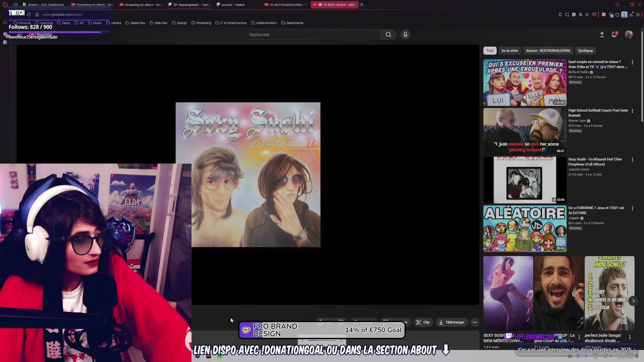Image resolution: width=644 pixels, height=362 pixels.
Task: Switch to Accueil - Twitch tab
Action: point(233,5)
